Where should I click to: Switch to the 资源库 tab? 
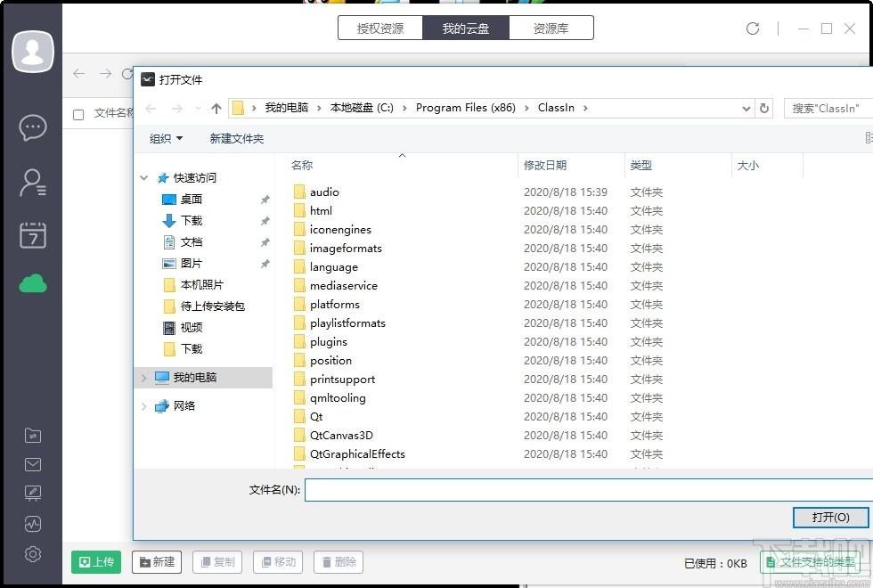(551, 28)
